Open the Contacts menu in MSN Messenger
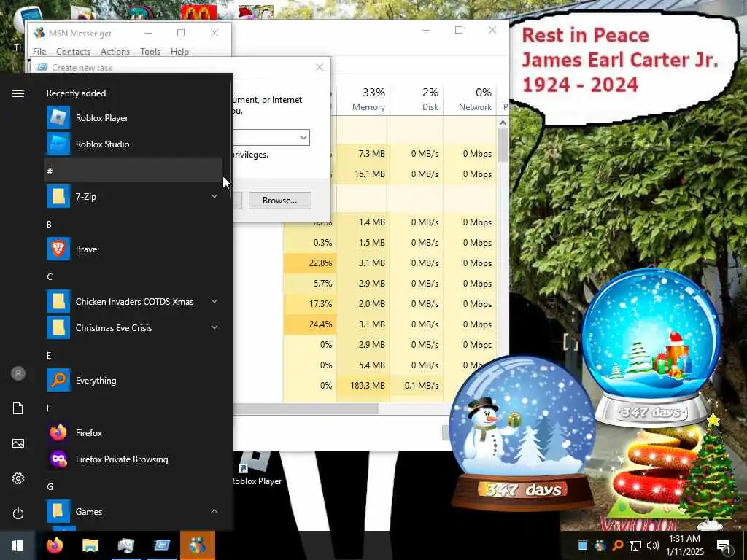 [74, 52]
